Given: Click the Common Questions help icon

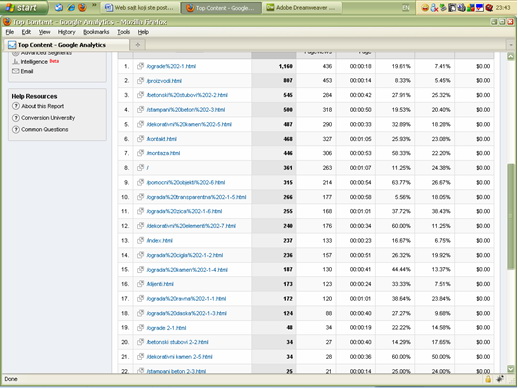Looking at the screenshot, I should 16,129.
